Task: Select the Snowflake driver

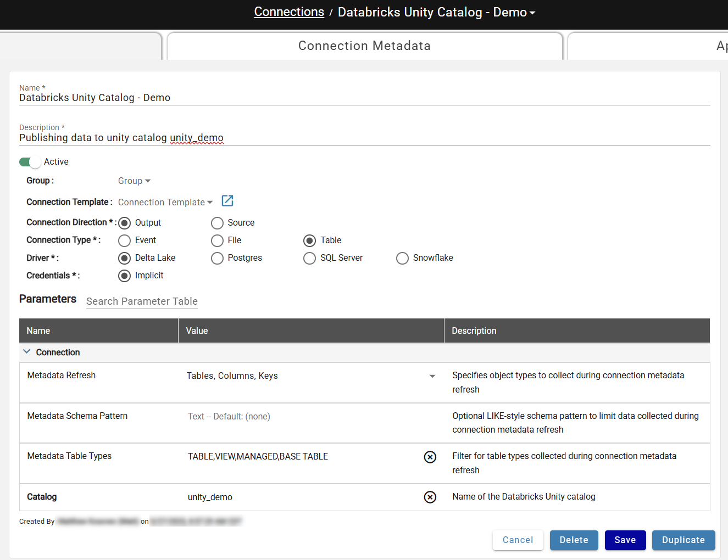Action: pos(402,258)
